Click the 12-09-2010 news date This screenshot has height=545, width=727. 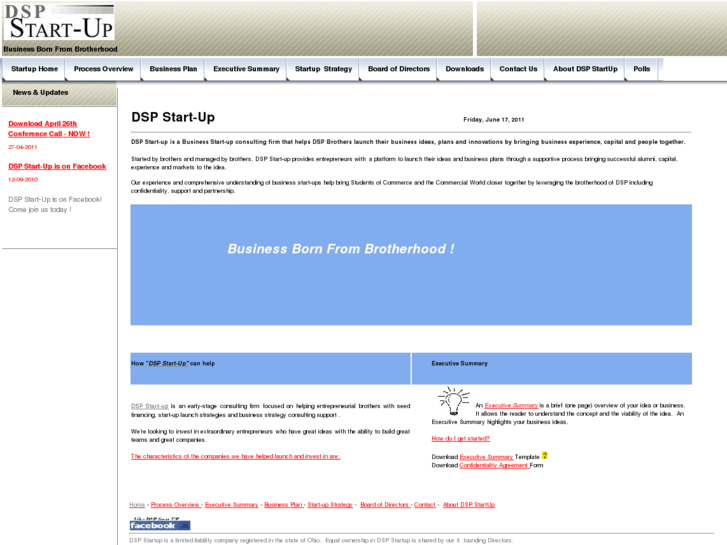(23, 180)
